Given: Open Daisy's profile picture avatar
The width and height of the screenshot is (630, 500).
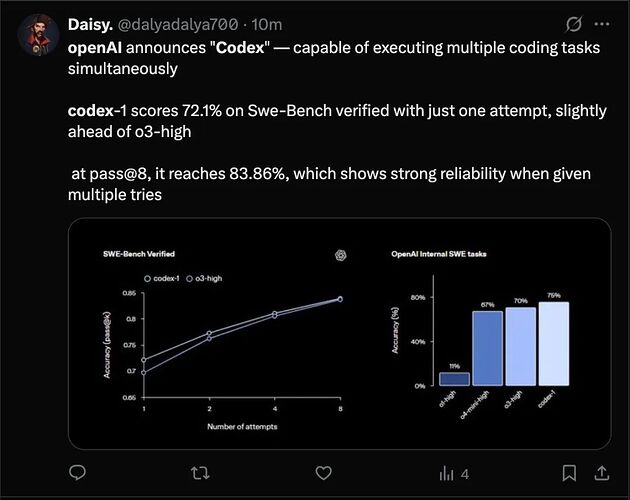Looking at the screenshot, I should pos(36,35).
